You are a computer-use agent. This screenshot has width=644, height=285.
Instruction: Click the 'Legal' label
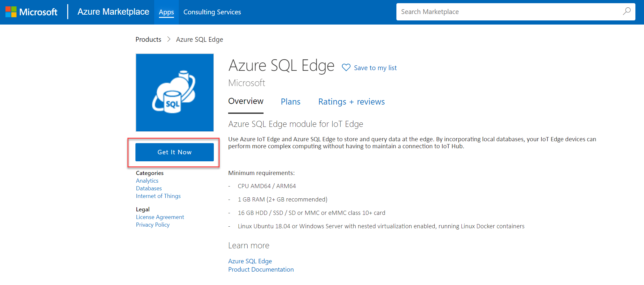143,209
